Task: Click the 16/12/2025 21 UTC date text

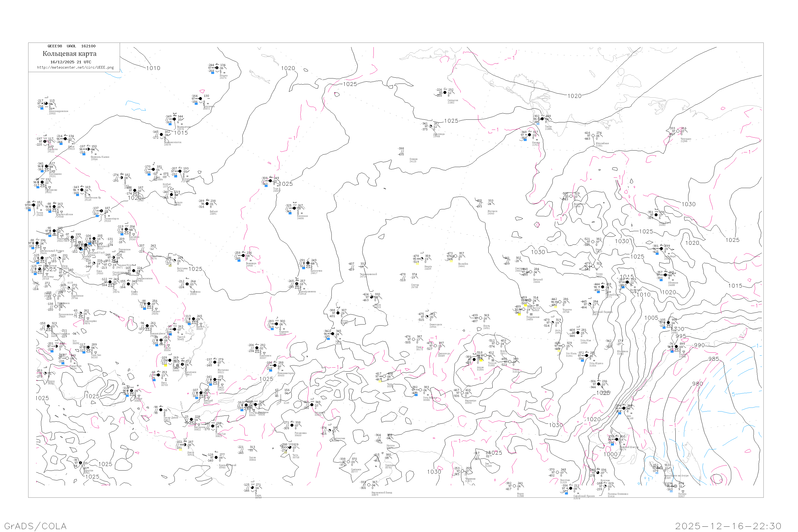Action: 70,62
